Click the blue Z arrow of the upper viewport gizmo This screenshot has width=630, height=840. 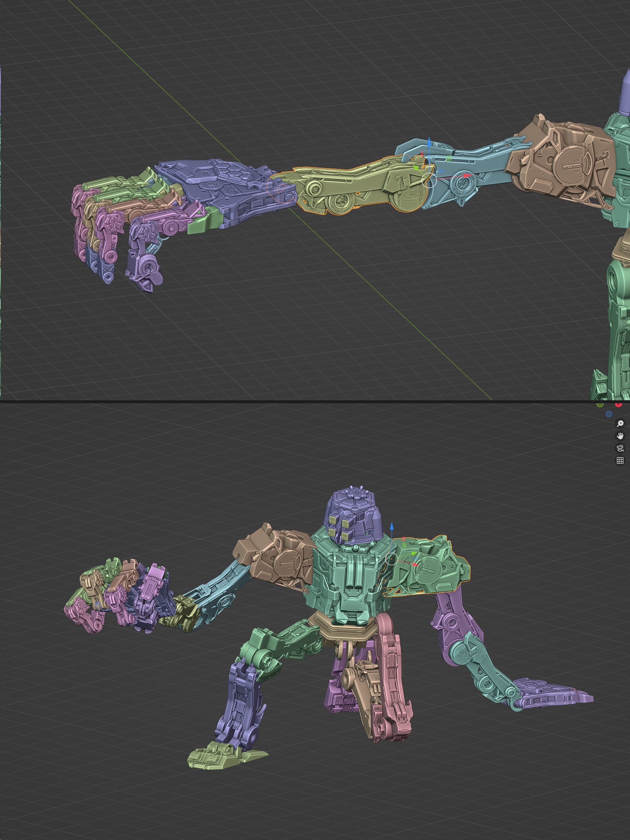coord(429,142)
